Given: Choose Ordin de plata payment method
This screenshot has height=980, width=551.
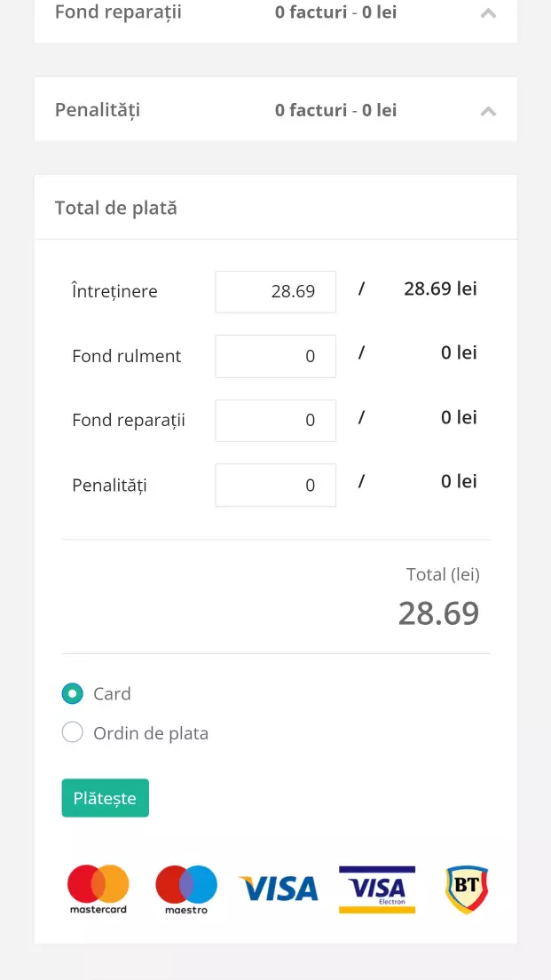Looking at the screenshot, I should click(x=73, y=733).
